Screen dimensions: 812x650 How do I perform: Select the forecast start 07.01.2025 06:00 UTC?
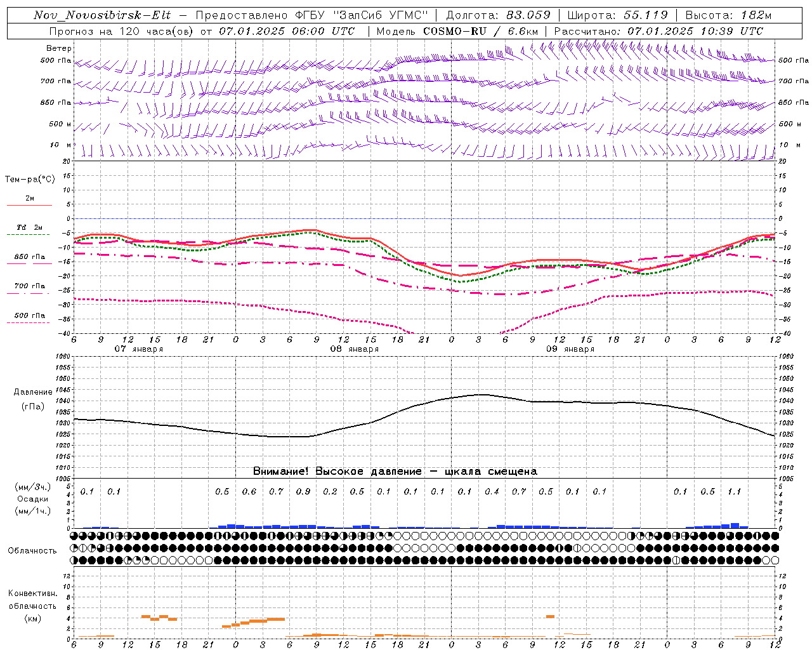pyautogui.click(x=287, y=31)
